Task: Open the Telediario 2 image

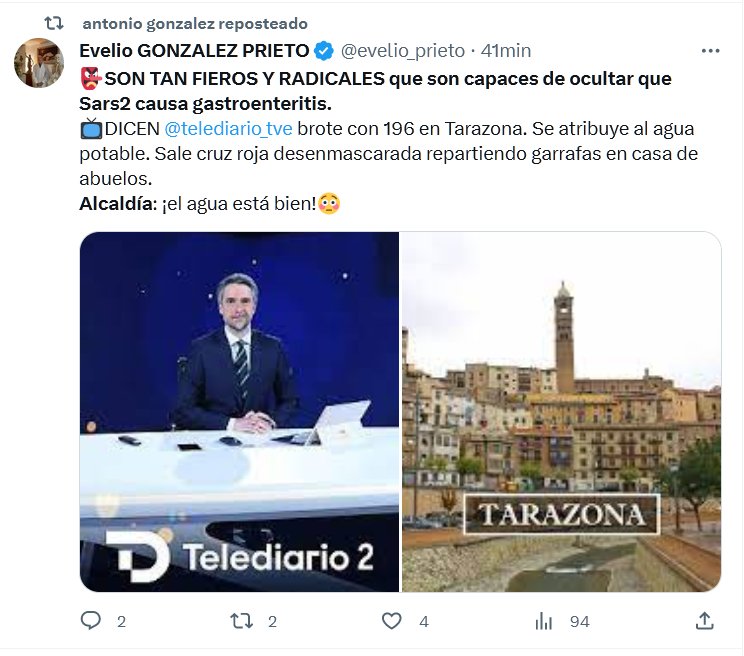Action: pos(239,412)
